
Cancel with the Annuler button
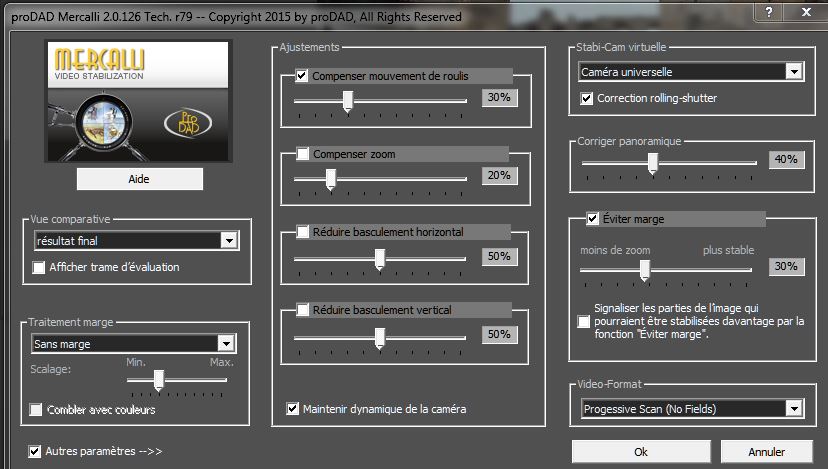click(x=766, y=452)
